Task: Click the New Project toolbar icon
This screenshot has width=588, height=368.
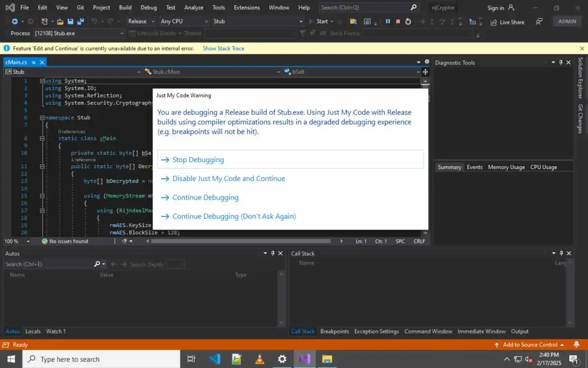Action: point(45,21)
